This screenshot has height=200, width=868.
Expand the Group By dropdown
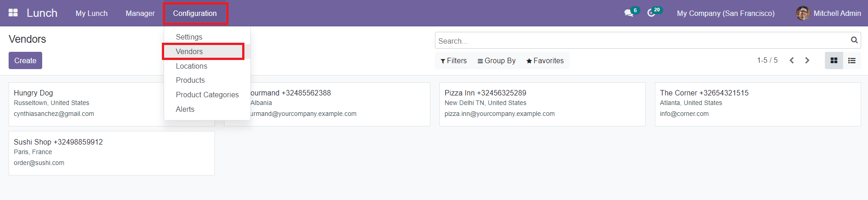click(x=497, y=61)
